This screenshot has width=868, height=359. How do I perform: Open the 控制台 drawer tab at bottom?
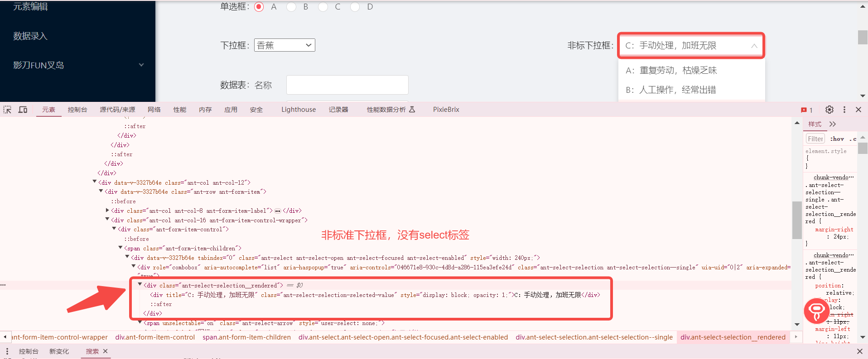[x=29, y=351]
